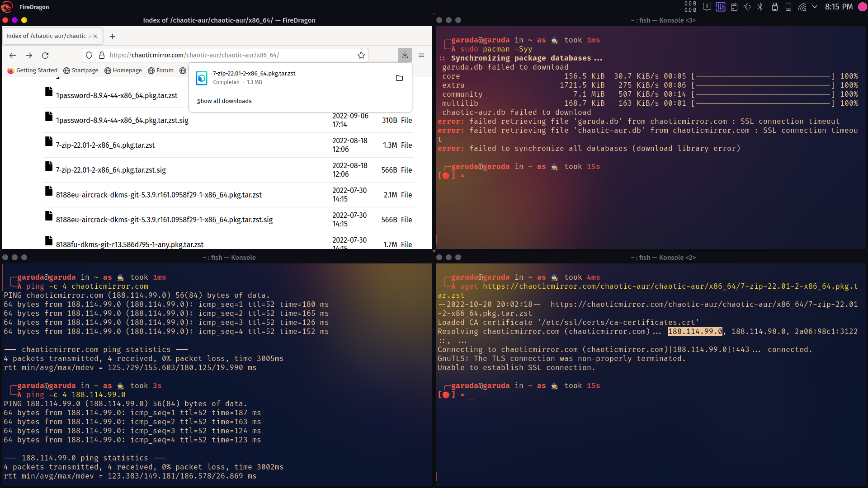Image resolution: width=868 pixels, height=488 pixels.
Task: Open the tracking protection shield icon
Action: click(89, 55)
